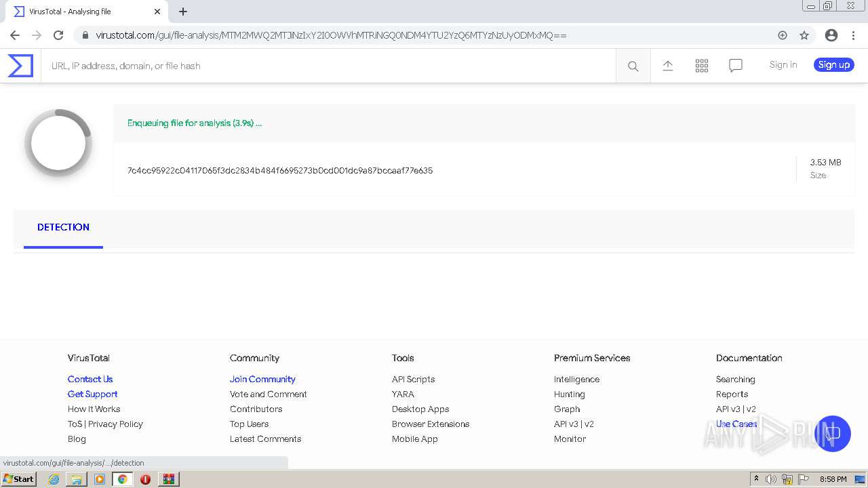This screenshot has width=868, height=488.
Task: Open YARA tools link
Action: [x=403, y=394]
